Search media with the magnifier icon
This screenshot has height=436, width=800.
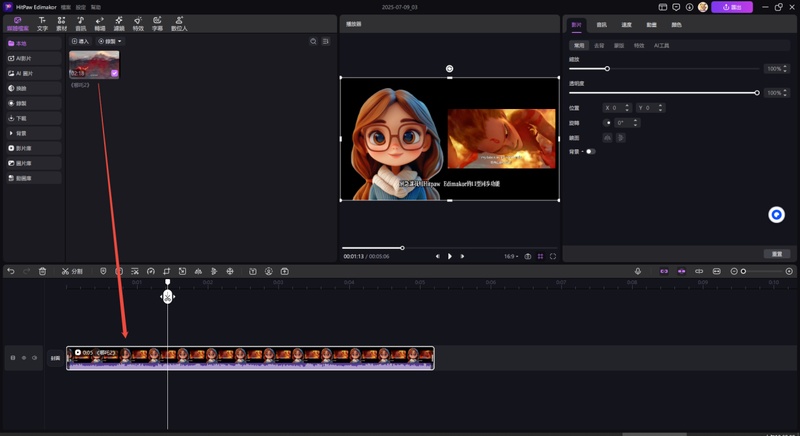[x=313, y=41]
